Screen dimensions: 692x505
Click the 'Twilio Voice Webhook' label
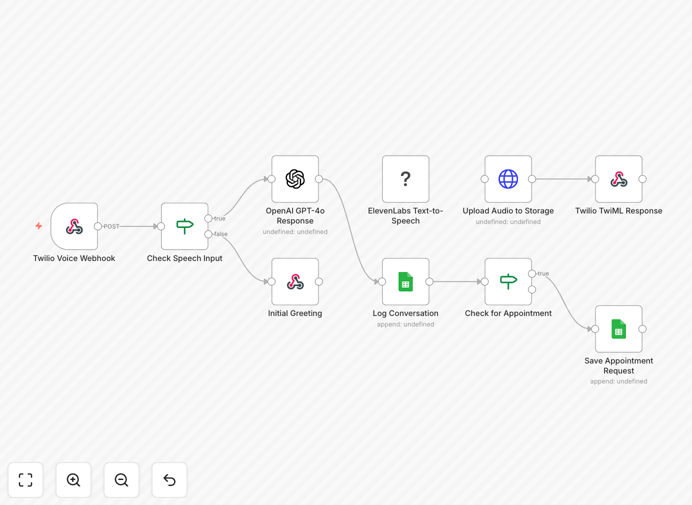74,258
